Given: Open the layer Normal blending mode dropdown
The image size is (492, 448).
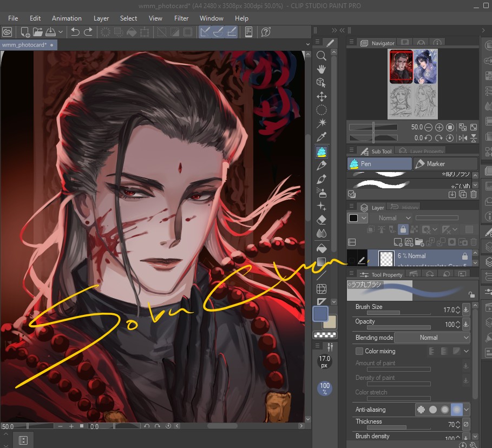Looking at the screenshot, I should 395,218.
